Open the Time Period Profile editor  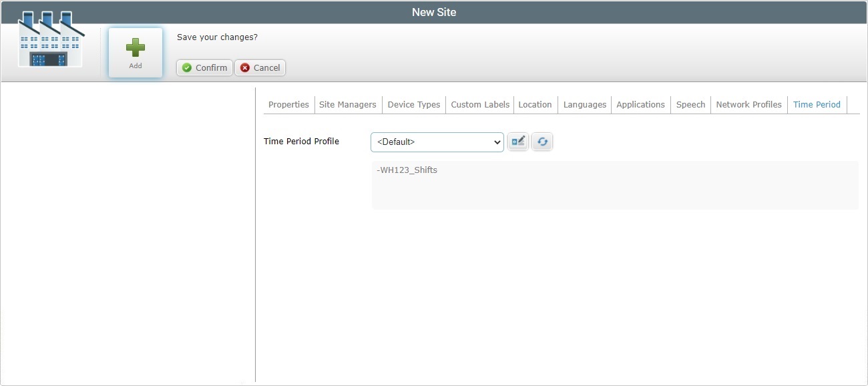coord(517,142)
